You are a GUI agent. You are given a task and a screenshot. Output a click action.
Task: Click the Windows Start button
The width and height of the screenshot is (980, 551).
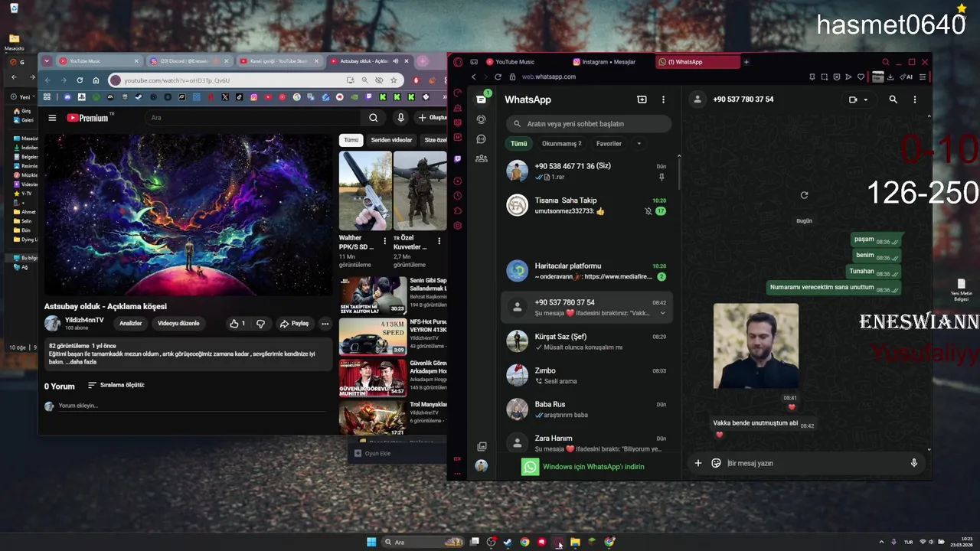click(371, 542)
